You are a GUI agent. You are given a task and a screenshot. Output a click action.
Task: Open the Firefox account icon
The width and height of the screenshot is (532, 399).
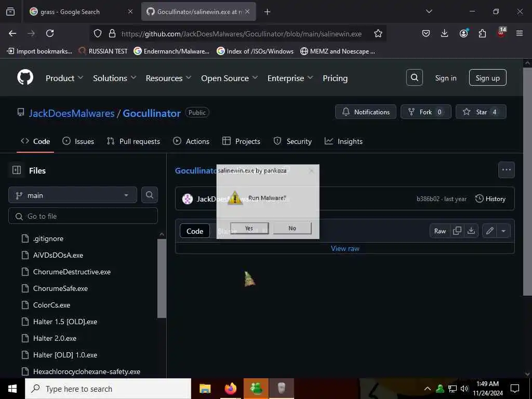click(463, 33)
